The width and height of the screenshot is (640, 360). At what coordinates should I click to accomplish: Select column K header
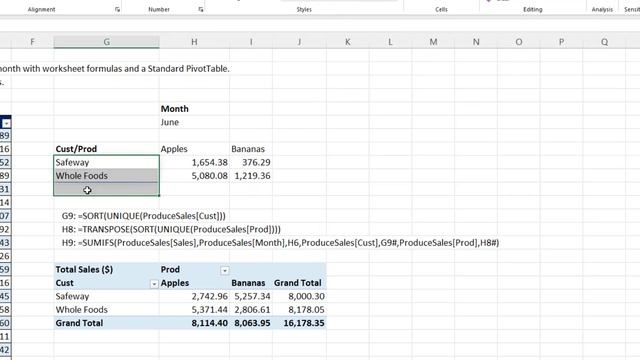click(348, 42)
